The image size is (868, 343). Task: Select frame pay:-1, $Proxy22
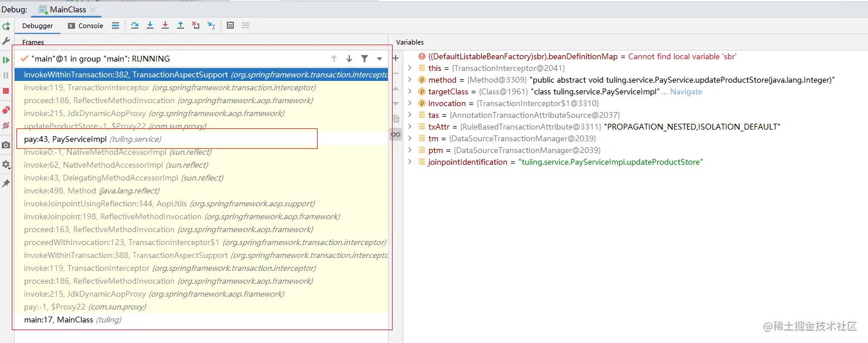pyautogui.click(x=201, y=307)
